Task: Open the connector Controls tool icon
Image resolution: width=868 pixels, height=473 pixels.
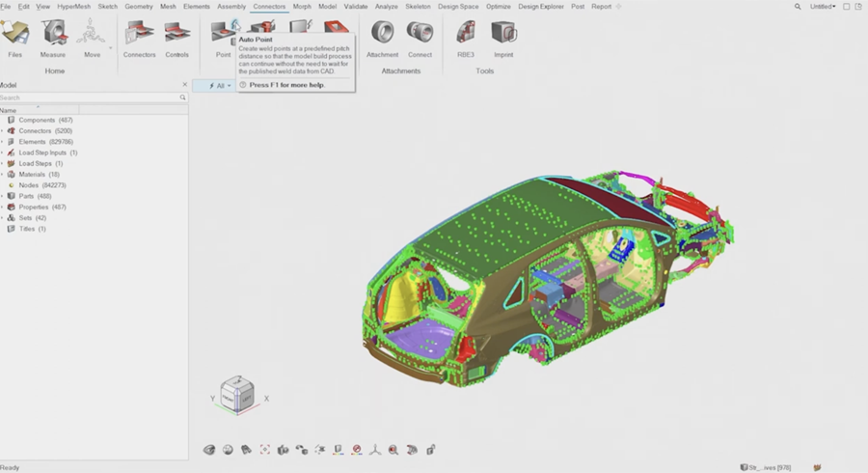Action: pos(177,33)
